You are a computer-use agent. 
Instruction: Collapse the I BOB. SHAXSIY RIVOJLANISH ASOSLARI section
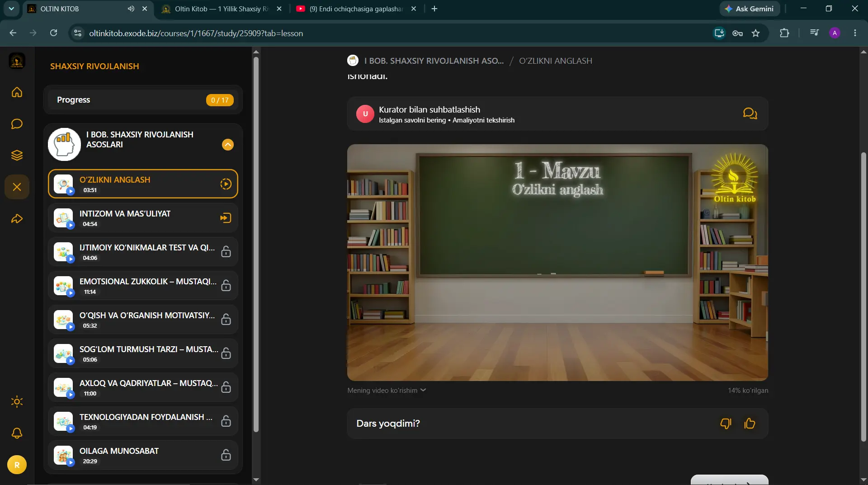pos(228,145)
